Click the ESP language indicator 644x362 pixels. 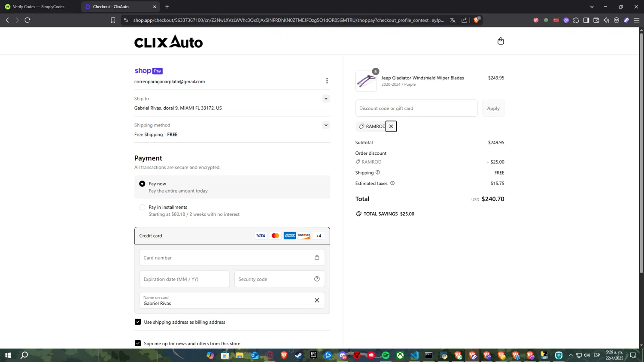[597, 355]
